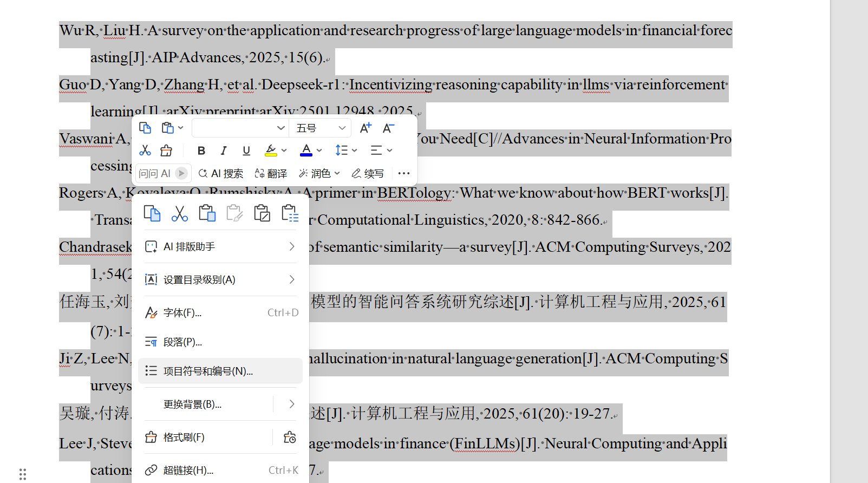
Task: Click the 段落 paragraph icon in menu
Action: (151, 342)
